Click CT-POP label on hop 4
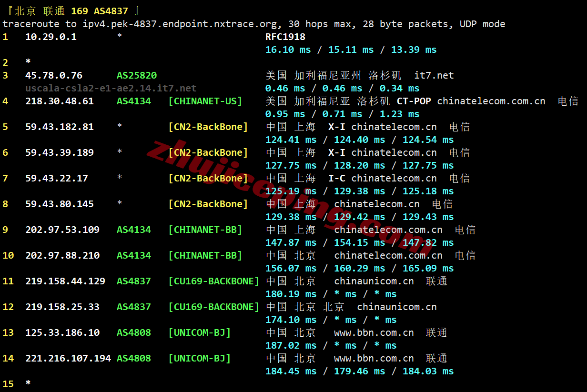Screen dimensions: 587x392 pyautogui.click(x=414, y=101)
